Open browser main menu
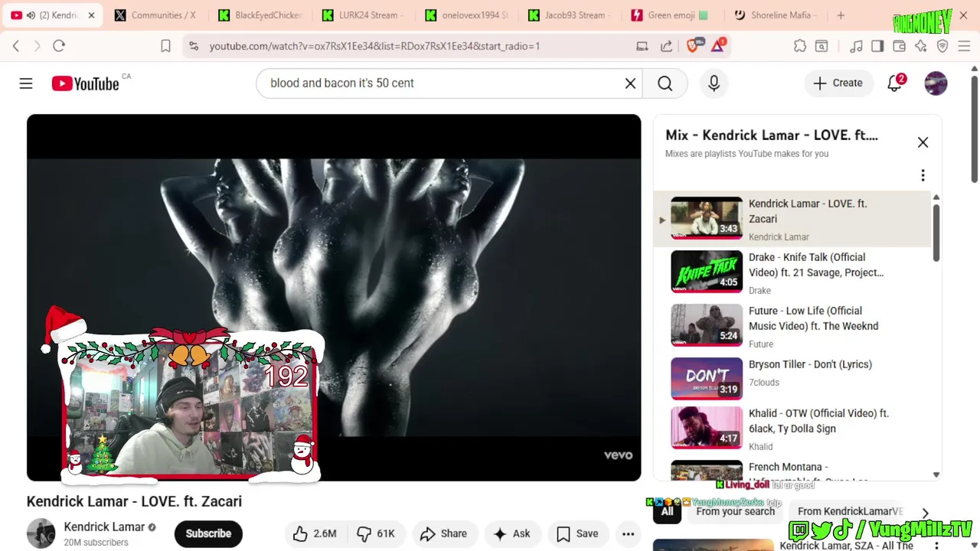Screen dimensions: 980x551 964,46
